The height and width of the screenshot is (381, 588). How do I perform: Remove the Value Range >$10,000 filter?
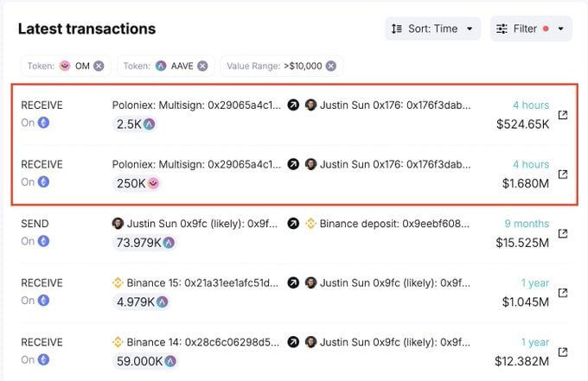tap(329, 66)
